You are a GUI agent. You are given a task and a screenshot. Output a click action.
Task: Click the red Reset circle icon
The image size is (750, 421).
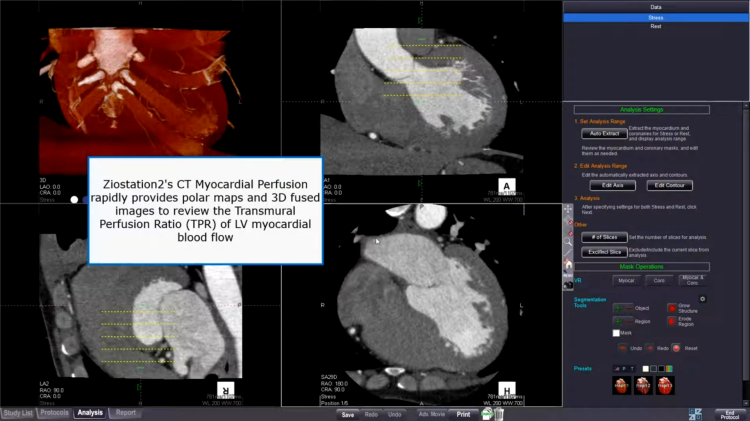pyautogui.click(x=676, y=348)
